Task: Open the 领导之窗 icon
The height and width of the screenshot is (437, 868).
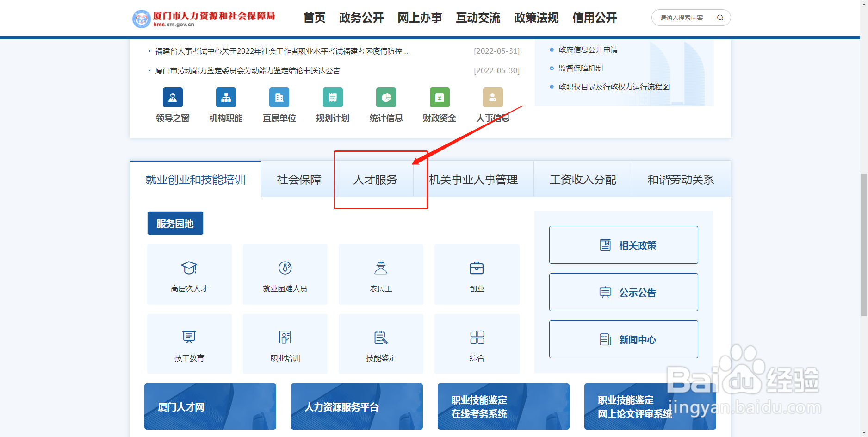Action: [x=172, y=98]
